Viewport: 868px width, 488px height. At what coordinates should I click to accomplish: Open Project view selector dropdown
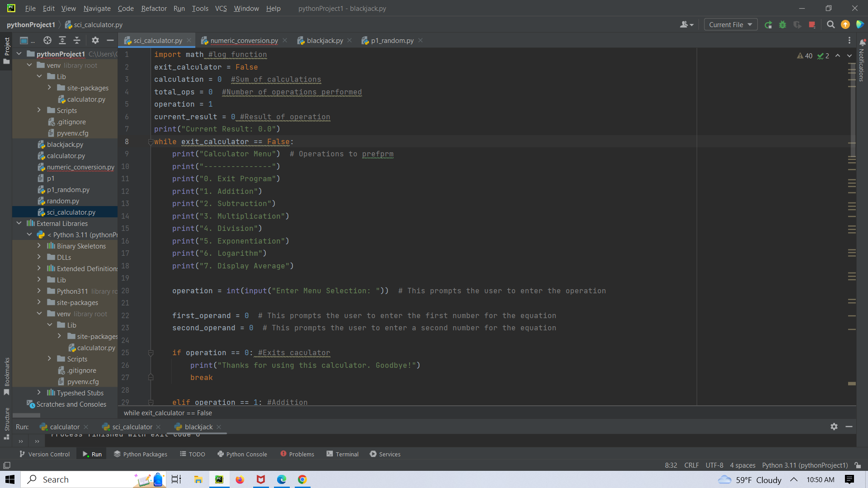point(27,41)
